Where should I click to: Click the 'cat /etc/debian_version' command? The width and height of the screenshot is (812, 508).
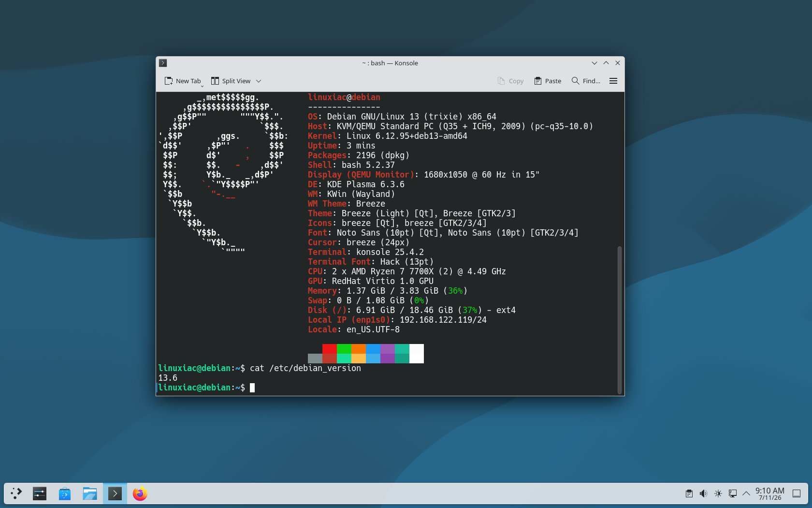point(305,368)
